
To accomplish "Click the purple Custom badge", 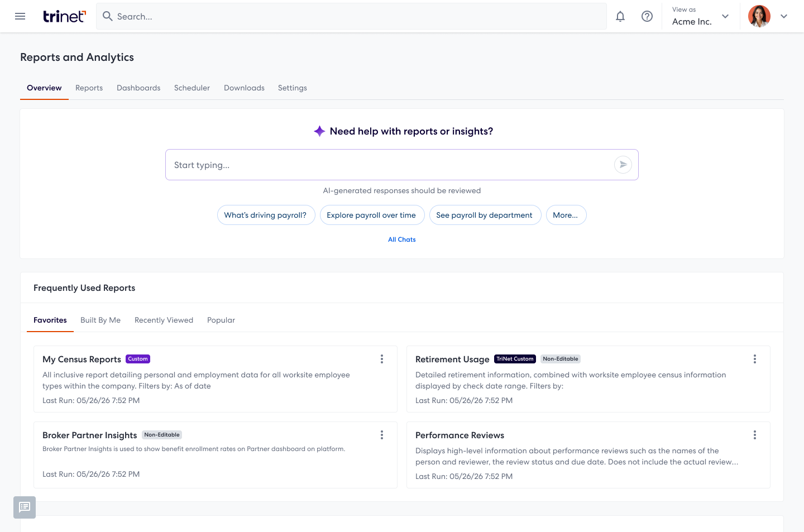I will 138,359.
